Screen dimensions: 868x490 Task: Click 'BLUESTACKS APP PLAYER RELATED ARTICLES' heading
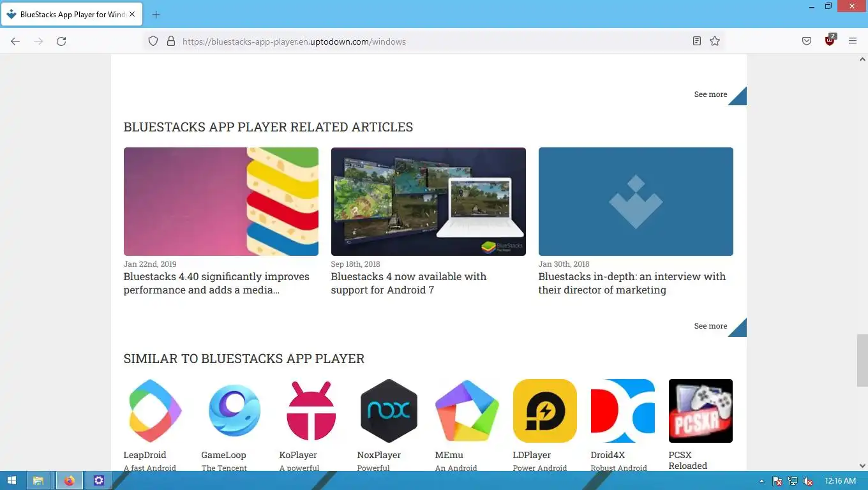click(268, 127)
